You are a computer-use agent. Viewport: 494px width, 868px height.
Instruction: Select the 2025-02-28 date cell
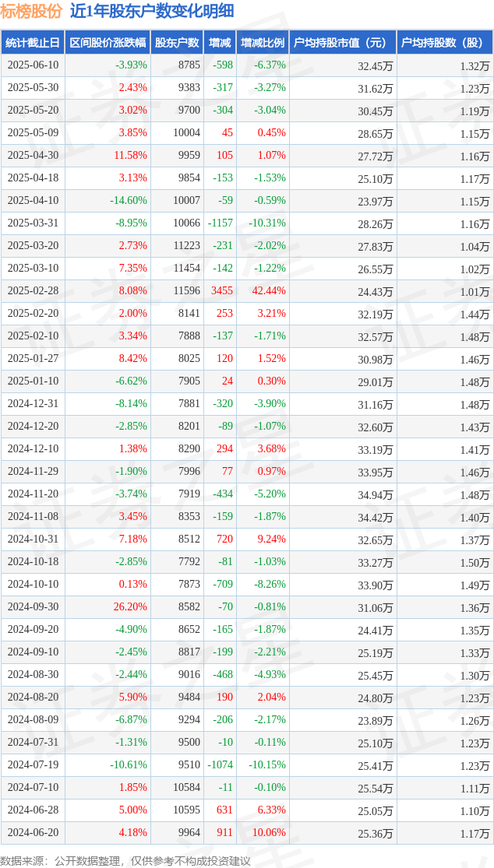[x=33, y=290]
